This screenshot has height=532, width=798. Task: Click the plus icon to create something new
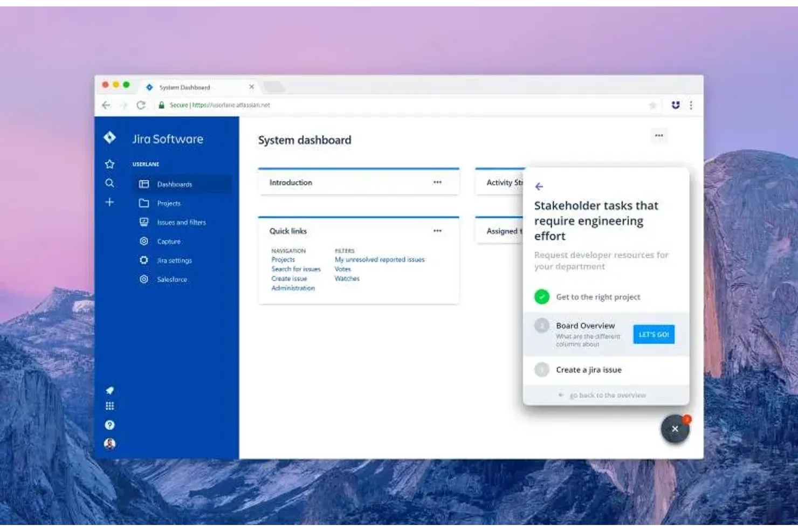[109, 202]
